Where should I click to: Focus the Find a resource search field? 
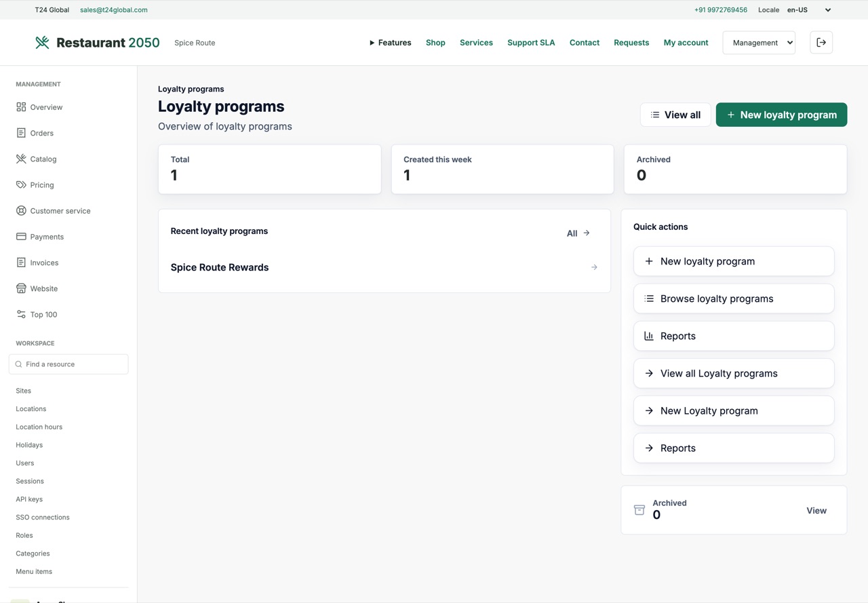(x=68, y=364)
